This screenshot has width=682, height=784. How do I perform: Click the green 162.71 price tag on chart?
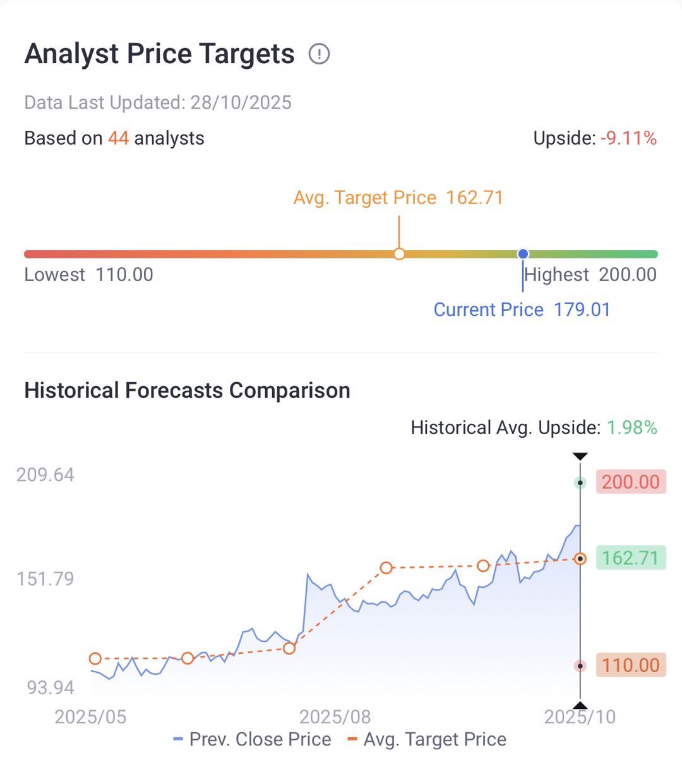tap(630, 558)
